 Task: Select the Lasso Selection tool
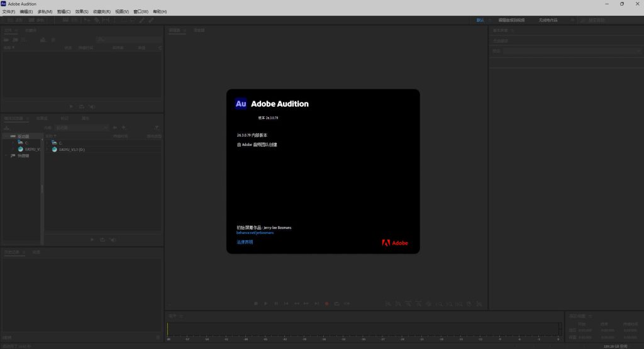click(x=133, y=20)
